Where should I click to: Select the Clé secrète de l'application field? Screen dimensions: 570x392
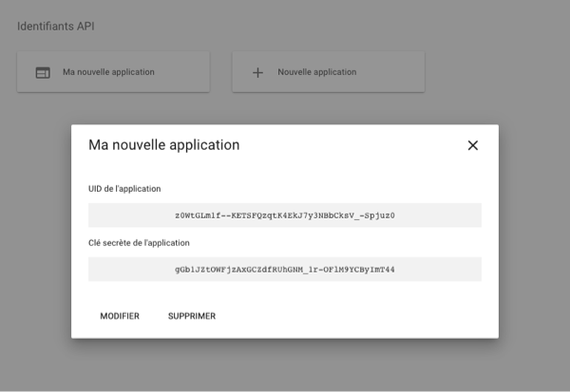pyautogui.click(x=284, y=270)
